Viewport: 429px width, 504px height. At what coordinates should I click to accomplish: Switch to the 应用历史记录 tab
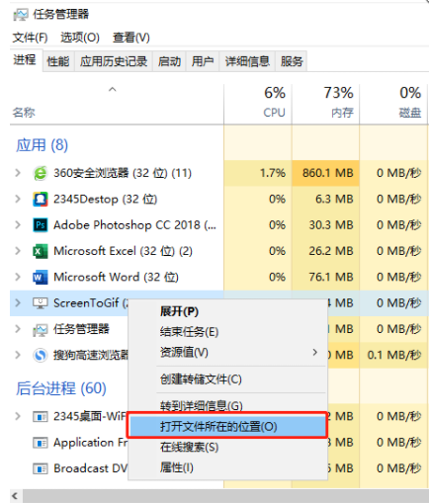(x=114, y=61)
